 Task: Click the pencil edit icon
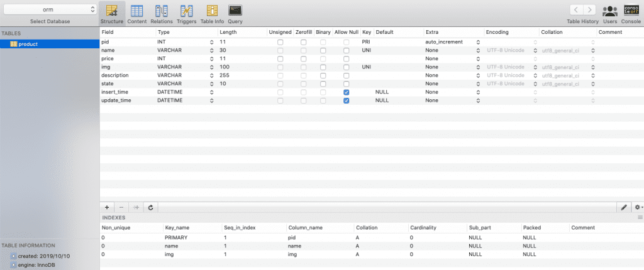pyautogui.click(x=624, y=208)
